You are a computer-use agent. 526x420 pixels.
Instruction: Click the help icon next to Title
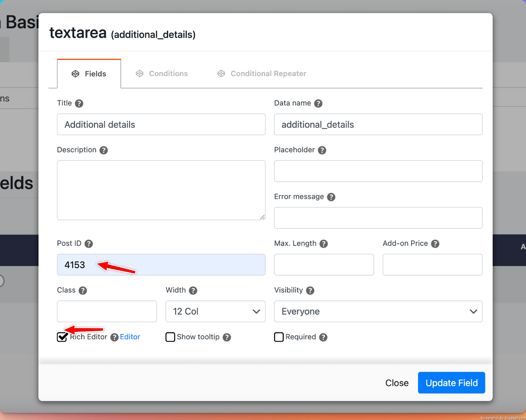coord(79,104)
